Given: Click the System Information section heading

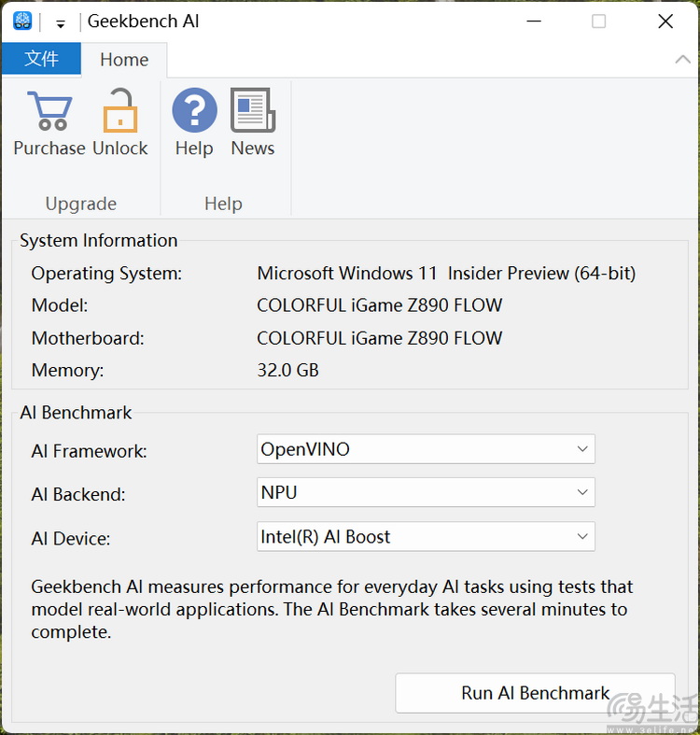Looking at the screenshot, I should coord(98,240).
